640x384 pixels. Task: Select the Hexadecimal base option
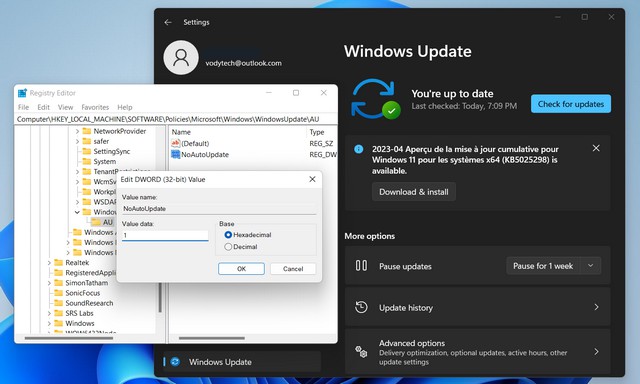[228, 235]
